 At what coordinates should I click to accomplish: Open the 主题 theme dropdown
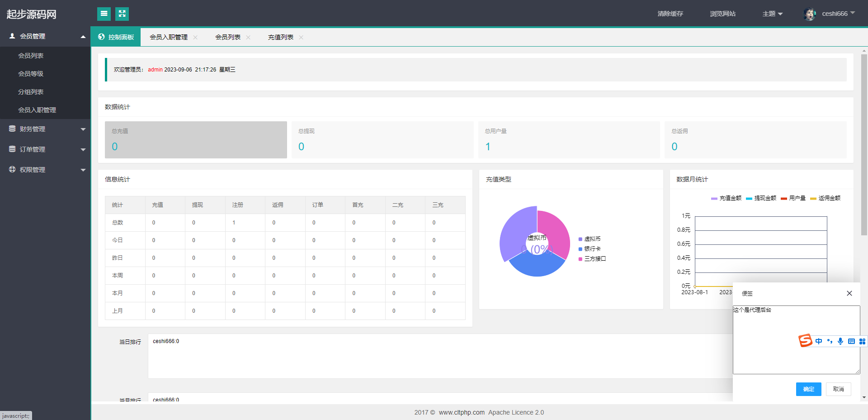[772, 14]
